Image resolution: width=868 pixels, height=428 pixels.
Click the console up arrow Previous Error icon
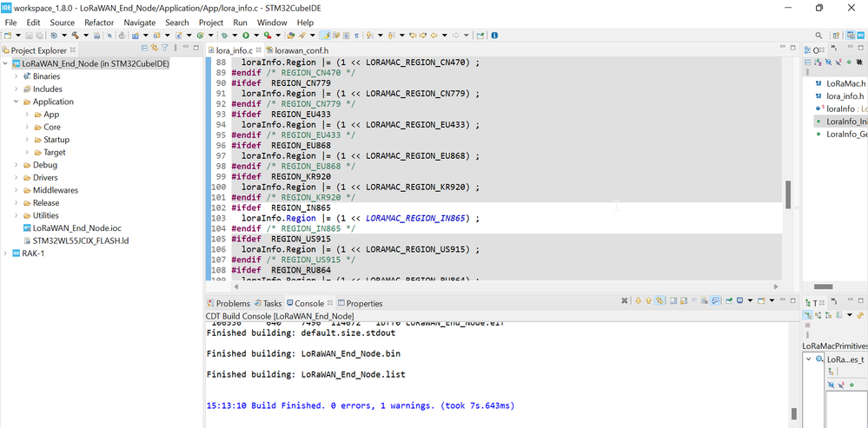[x=649, y=301]
